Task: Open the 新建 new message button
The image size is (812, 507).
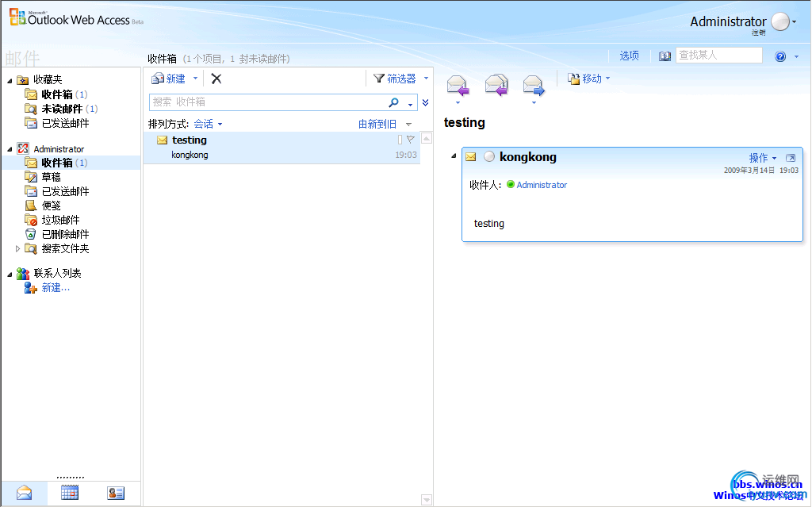Action: 168,79
